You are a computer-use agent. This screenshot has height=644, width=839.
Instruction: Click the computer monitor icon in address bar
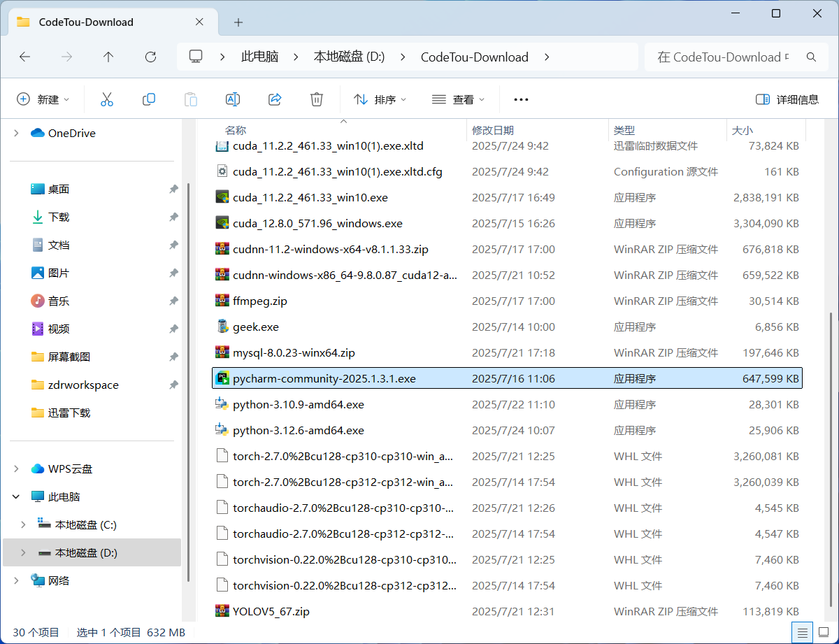pyautogui.click(x=196, y=57)
